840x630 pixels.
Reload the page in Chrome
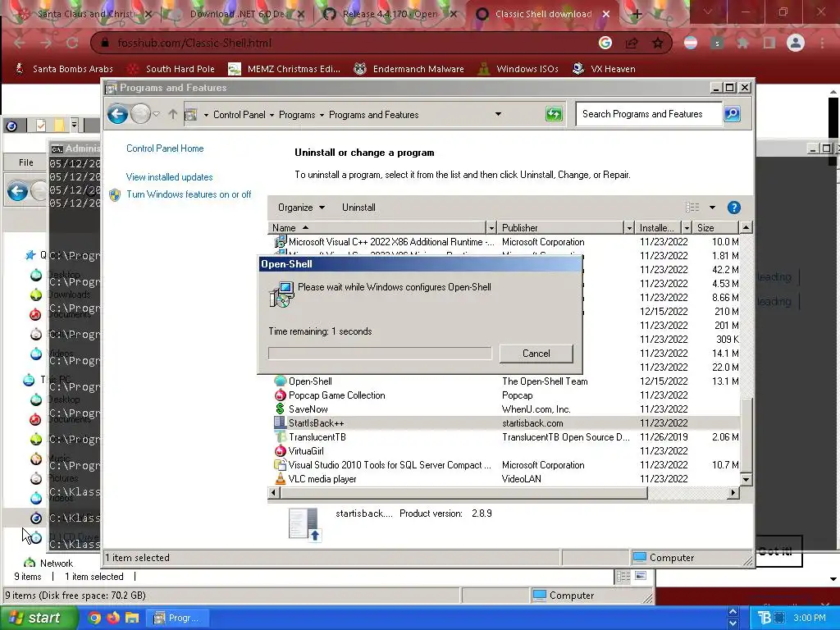point(72,43)
